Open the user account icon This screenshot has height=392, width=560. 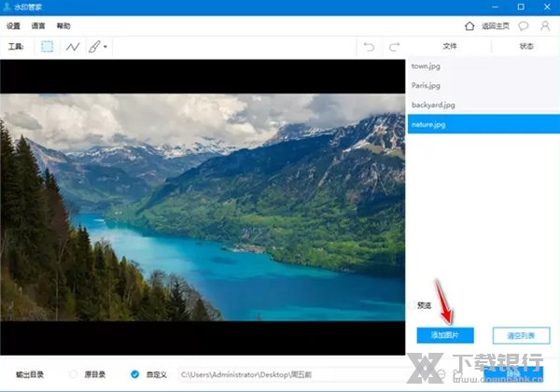click(545, 25)
